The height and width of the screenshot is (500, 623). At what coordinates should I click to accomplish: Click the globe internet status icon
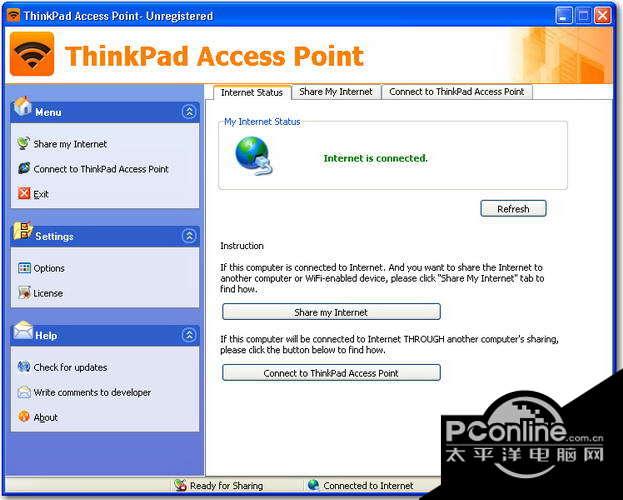coord(253,156)
